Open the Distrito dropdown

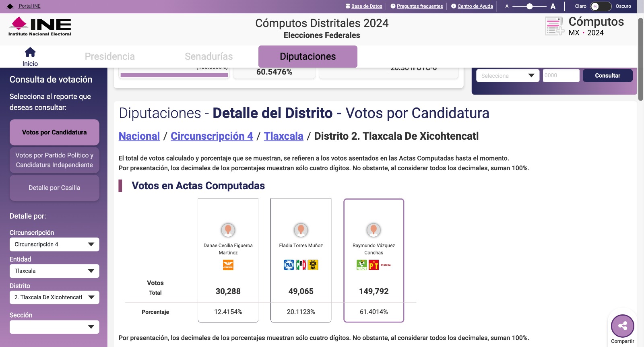54,297
